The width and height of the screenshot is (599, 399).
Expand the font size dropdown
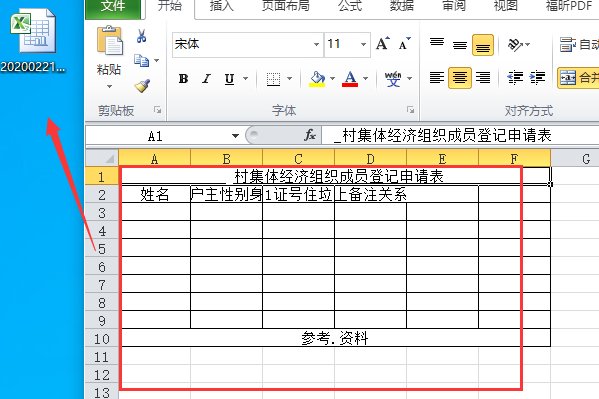click(363, 44)
